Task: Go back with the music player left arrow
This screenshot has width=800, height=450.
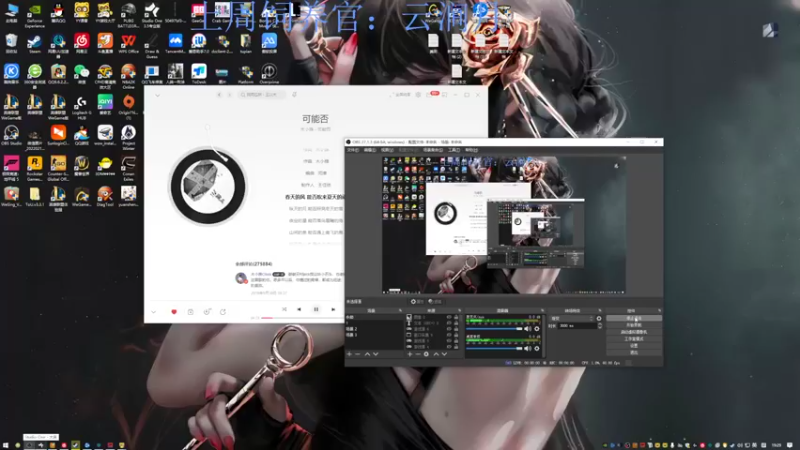Action: click(x=219, y=94)
